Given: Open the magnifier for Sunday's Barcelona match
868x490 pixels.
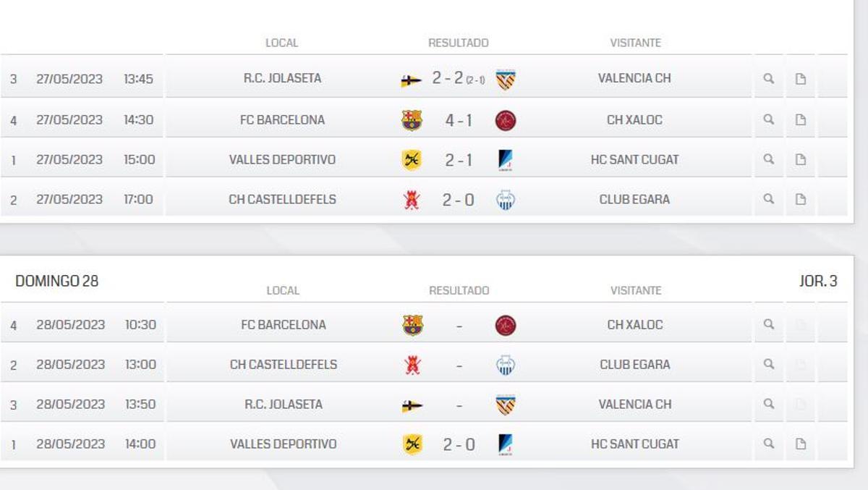Looking at the screenshot, I should point(768,325).
